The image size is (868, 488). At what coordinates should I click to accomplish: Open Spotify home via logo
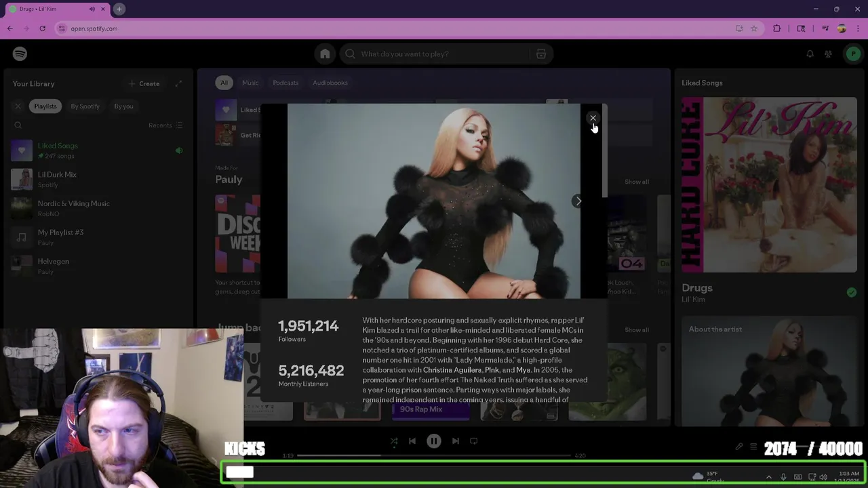[x=20, y=54]
